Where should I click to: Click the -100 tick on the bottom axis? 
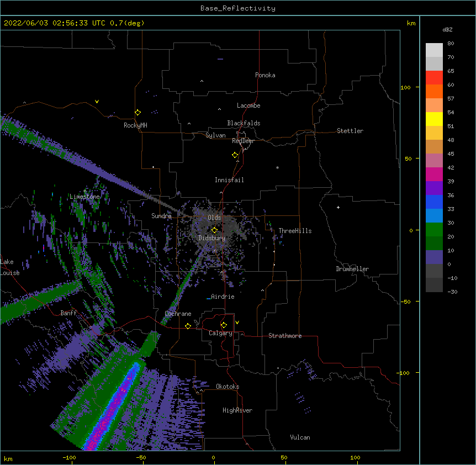tap(69, 457)
